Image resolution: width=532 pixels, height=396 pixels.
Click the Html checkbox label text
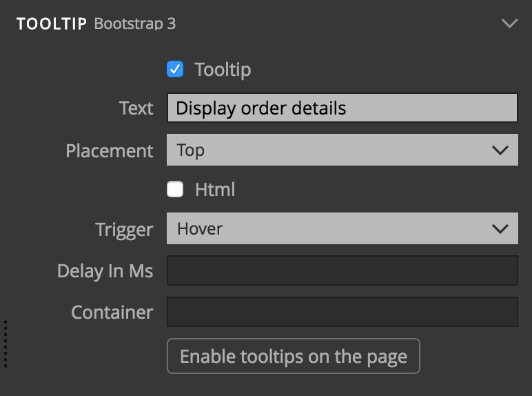point(215,189)
